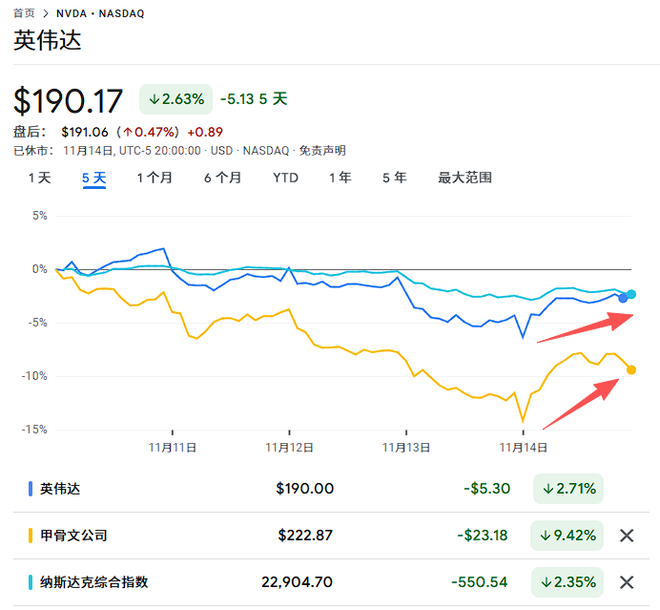Click the 9.42% down badge for 甲骨文
The height and width of the screenshot is (610, 660).
coord(568,535)
